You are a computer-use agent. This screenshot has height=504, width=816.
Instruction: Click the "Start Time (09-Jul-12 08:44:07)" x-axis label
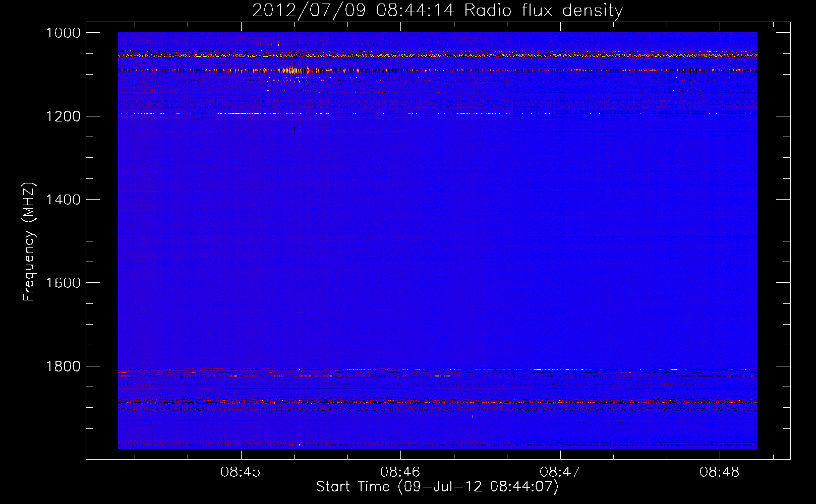pyautogui.click(x=437, y=487)
